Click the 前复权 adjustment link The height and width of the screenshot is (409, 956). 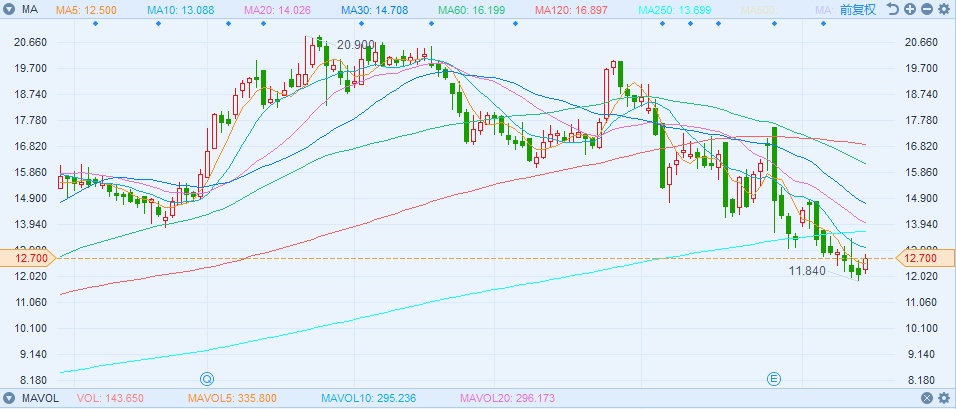tap(857, 9)
